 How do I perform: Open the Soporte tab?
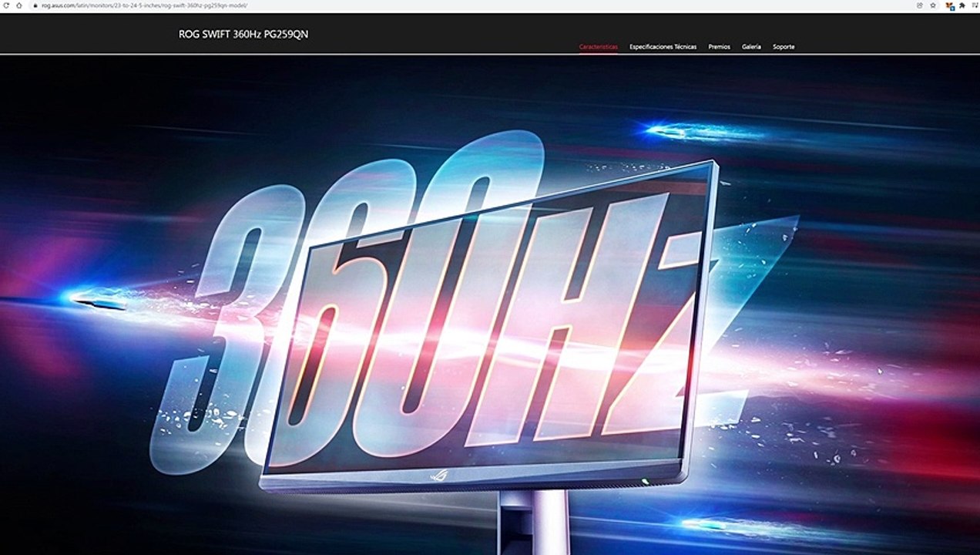[784, 47]
